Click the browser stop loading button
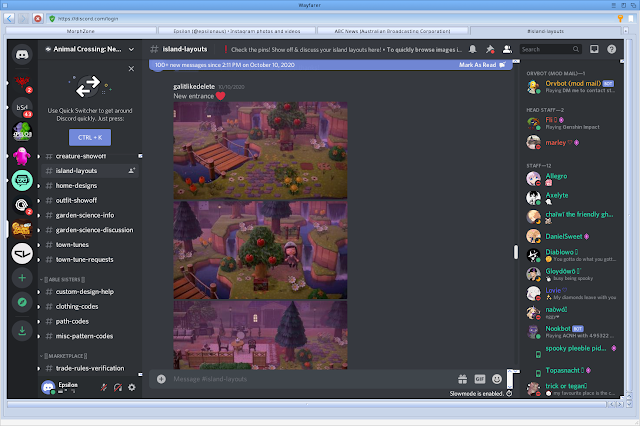The width and height of the screenshot is (640, 426). click(38, 18)
